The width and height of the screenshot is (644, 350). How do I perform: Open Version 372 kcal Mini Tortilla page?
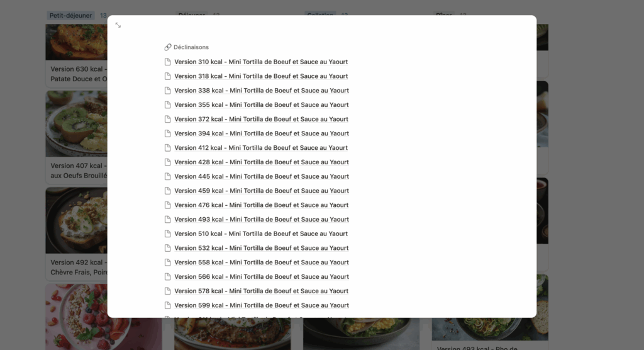261,119
